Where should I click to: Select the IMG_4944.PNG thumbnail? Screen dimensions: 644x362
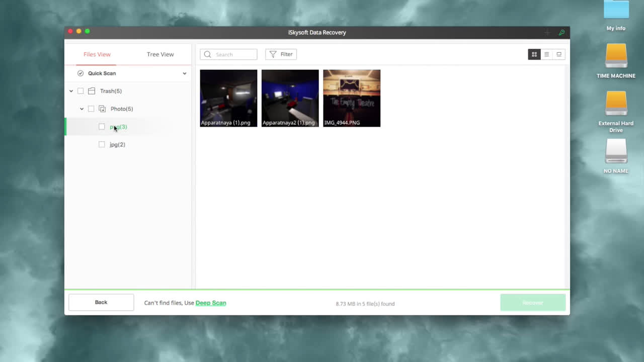pos(352,98)
